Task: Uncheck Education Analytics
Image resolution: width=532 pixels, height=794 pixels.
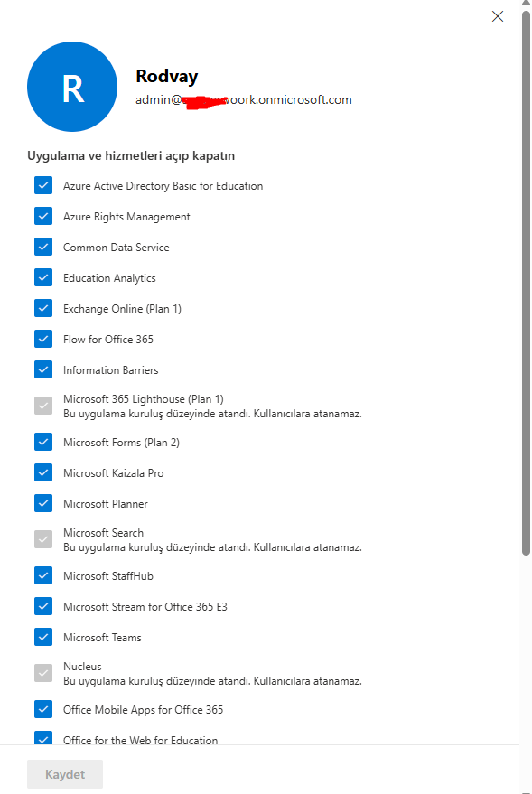Action: click(43, 277)
